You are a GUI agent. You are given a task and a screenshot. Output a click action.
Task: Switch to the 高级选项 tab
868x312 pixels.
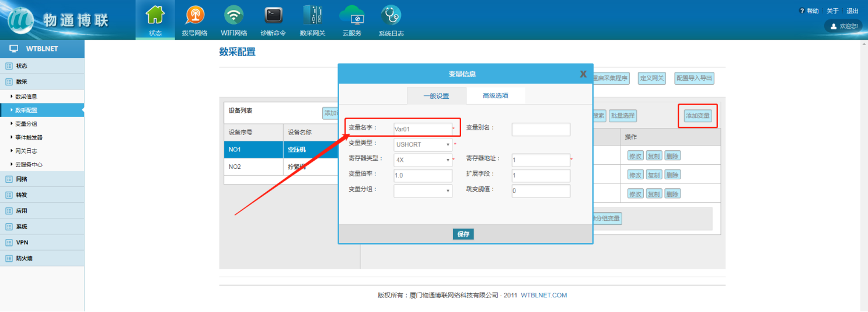point(495,96)
